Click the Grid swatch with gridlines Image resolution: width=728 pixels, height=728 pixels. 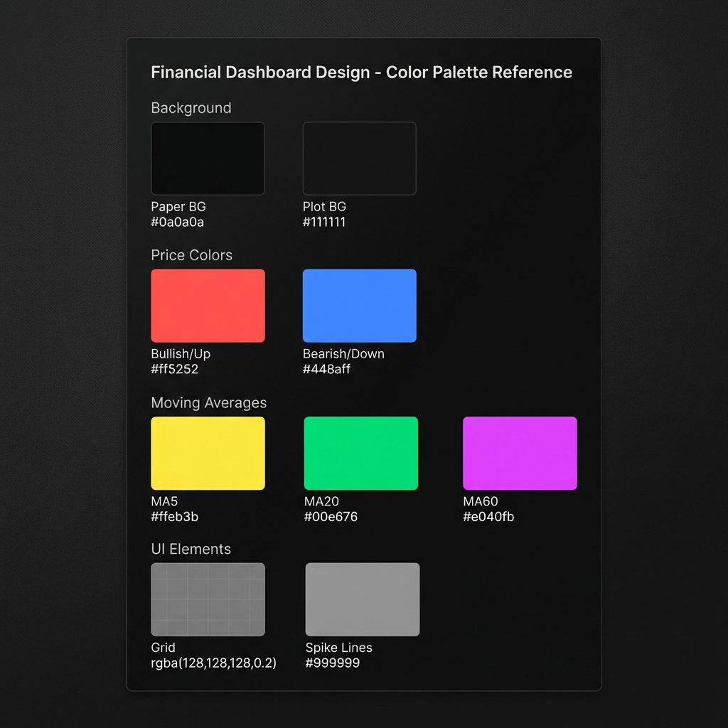pos(208,599)
